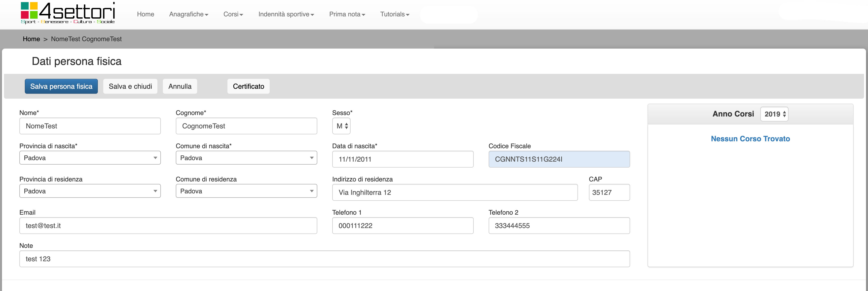Open the Certificato button

(x=248, y=87)
